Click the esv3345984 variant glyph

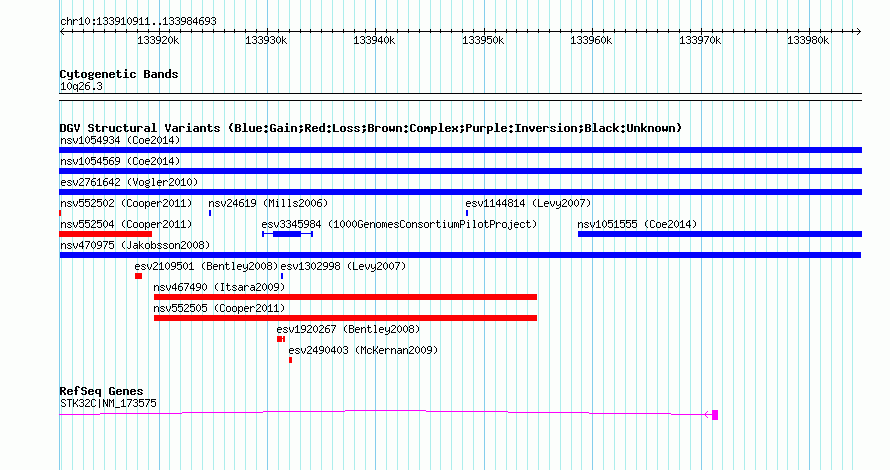tap(287, 234)
